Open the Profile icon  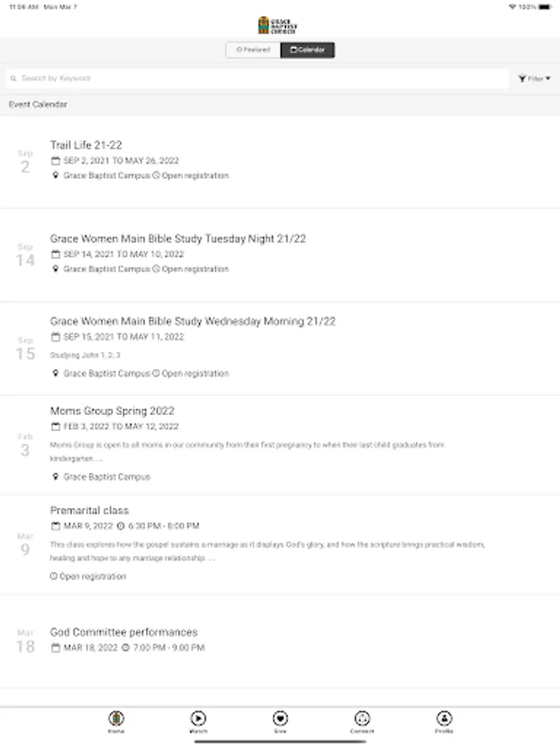point(444,720)
